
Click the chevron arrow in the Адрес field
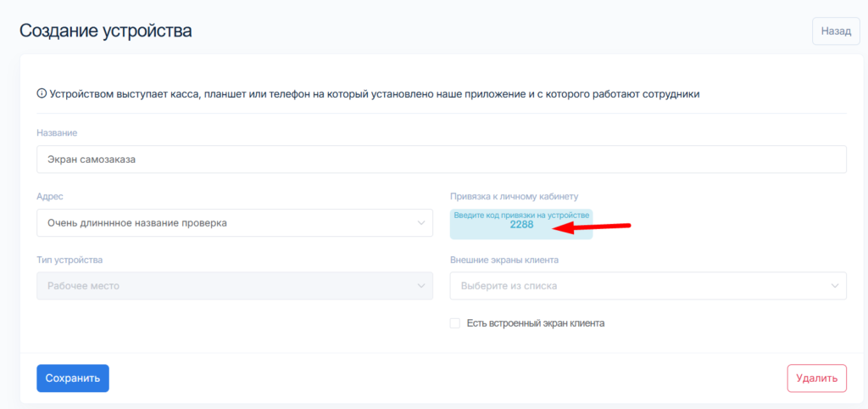pyautogui.click(x=421, y=223)
